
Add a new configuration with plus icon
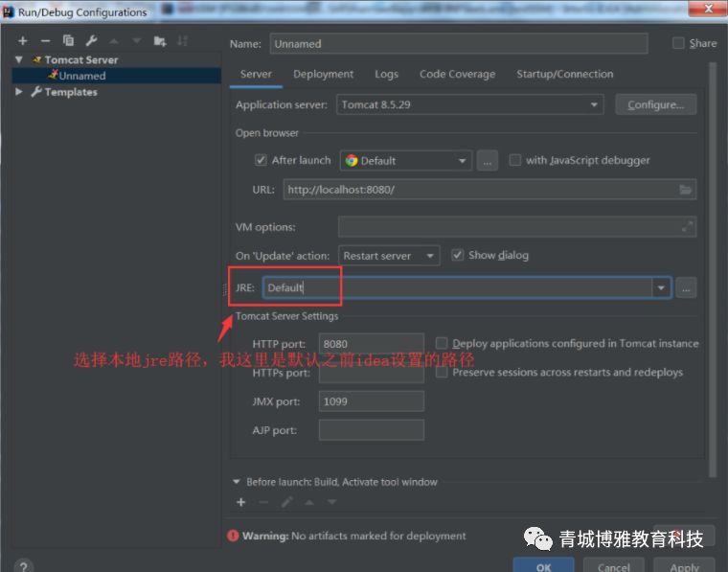(22, 41)
